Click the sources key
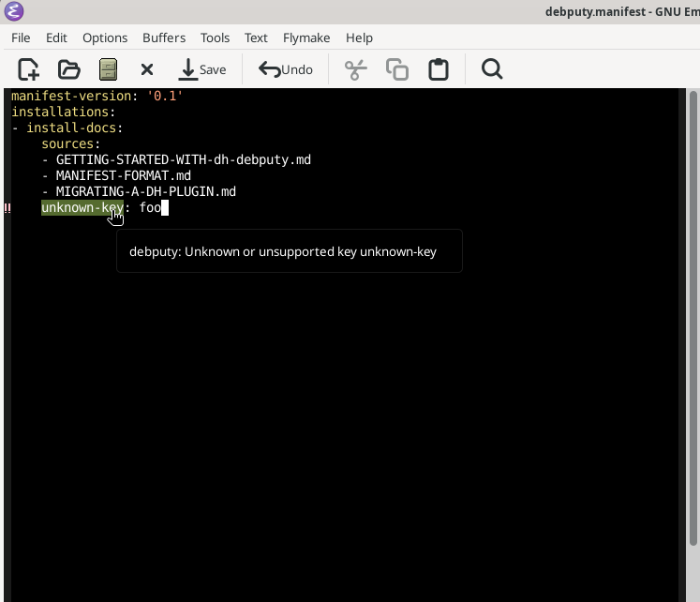This screenshot has width=700, height=602. 67,143
